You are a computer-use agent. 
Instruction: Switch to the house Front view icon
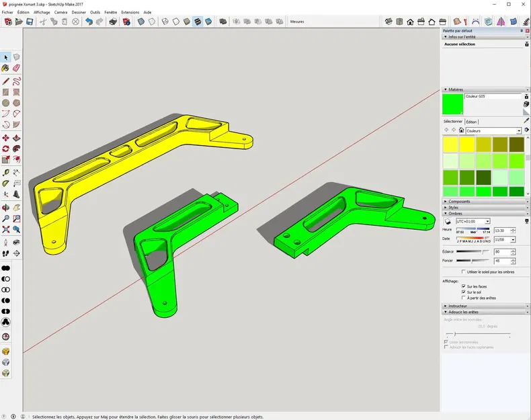pyautogui.click(x=410, y=22)
